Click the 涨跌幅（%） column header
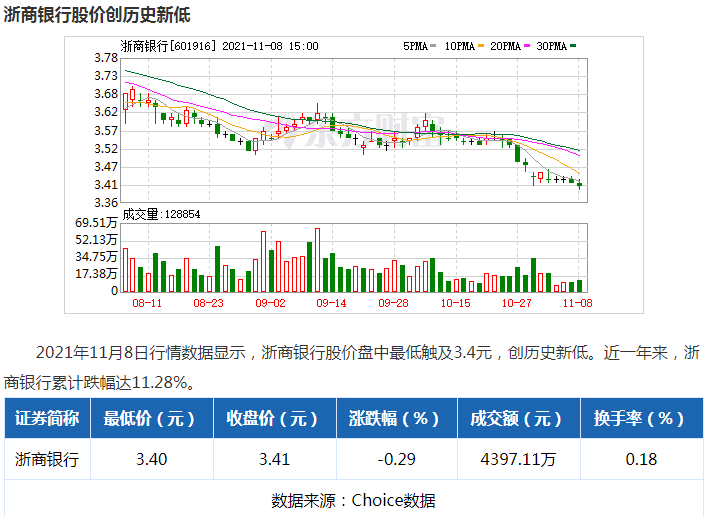 coord(397,418)
